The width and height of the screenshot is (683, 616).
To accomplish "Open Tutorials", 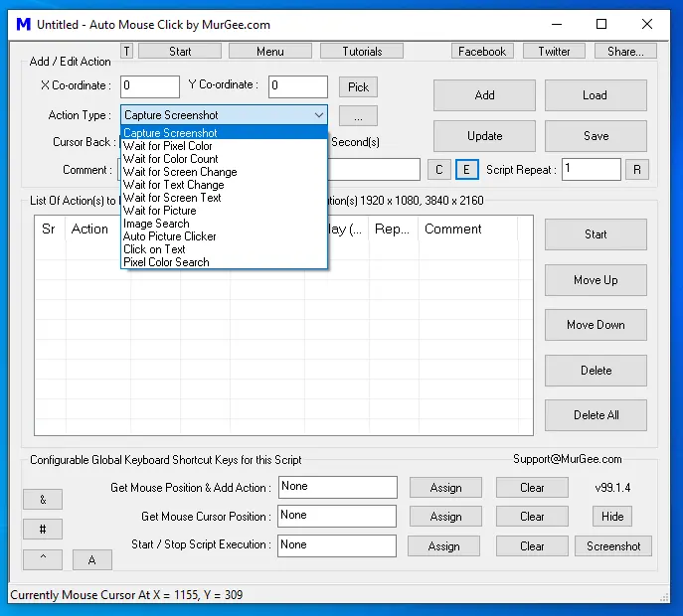I will coord(362,52).
